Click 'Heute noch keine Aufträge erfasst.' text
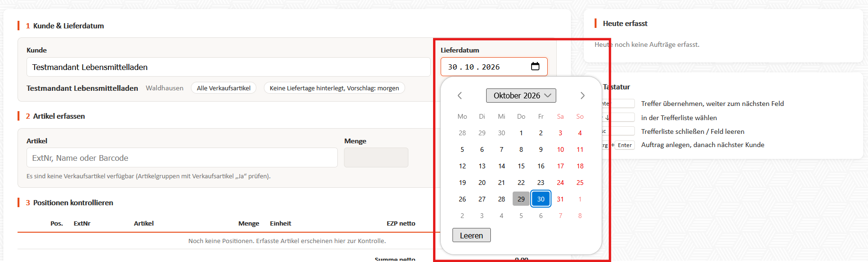Screen dimensions: 868x262 click(x=647, y=44)
